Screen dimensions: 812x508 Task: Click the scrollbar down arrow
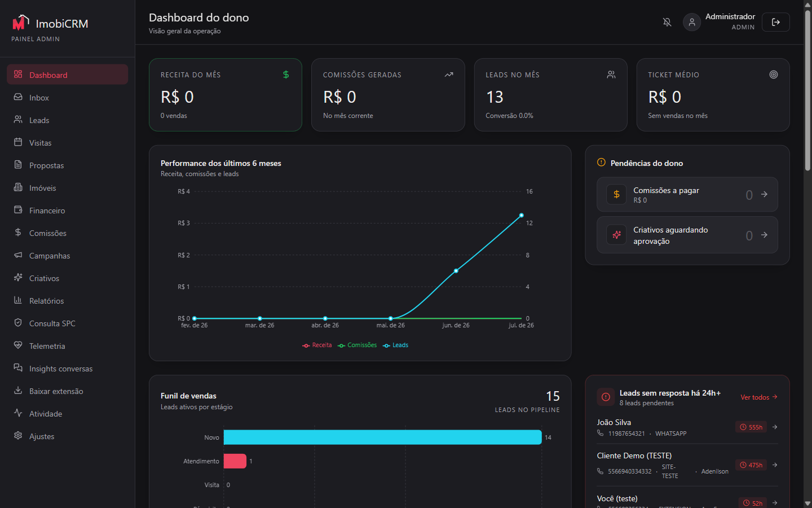(x=807, y=503)
